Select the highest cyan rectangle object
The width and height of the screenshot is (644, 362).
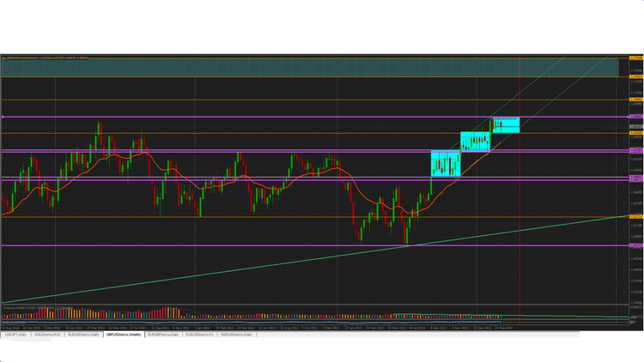click(506, 124)
